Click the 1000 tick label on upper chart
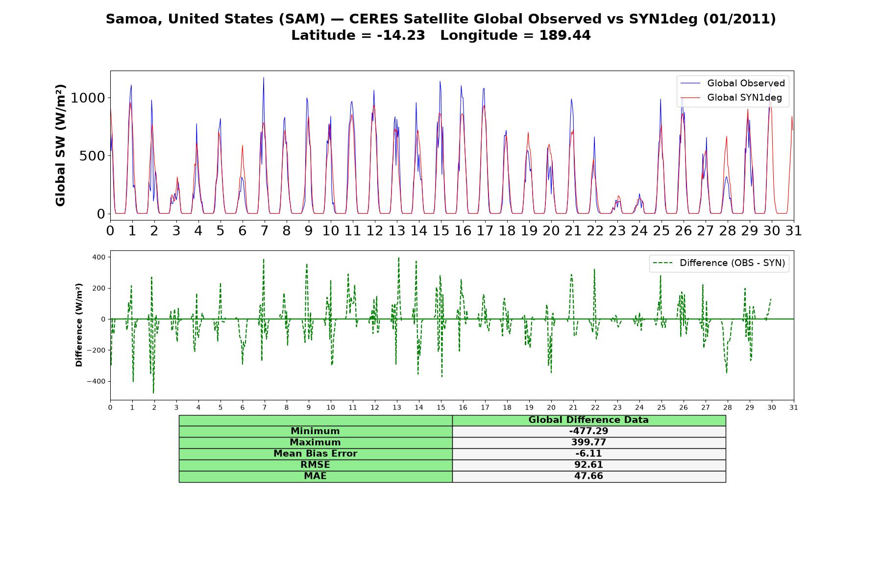 tap(88, 98)
